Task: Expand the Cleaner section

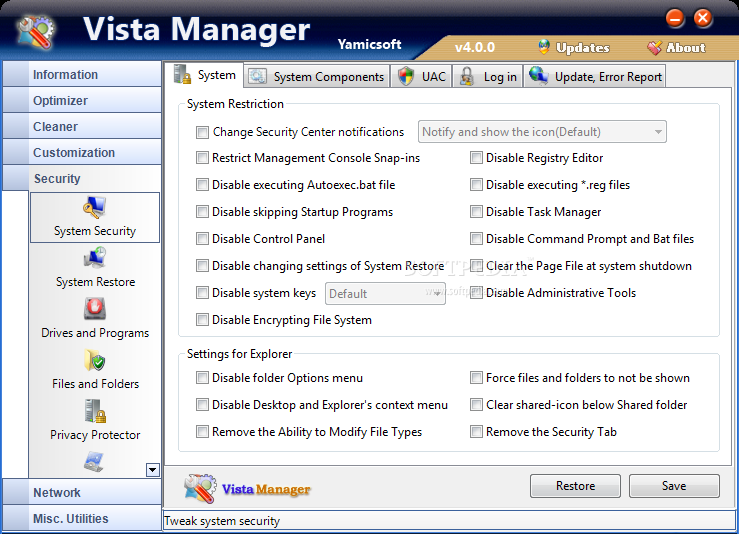Action: 82,126
